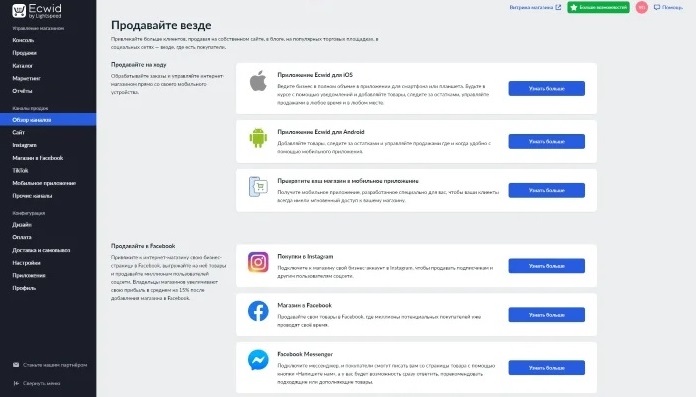Select Instagram in sales channels menu
This screenshot has width=696, height=397.
24,145
